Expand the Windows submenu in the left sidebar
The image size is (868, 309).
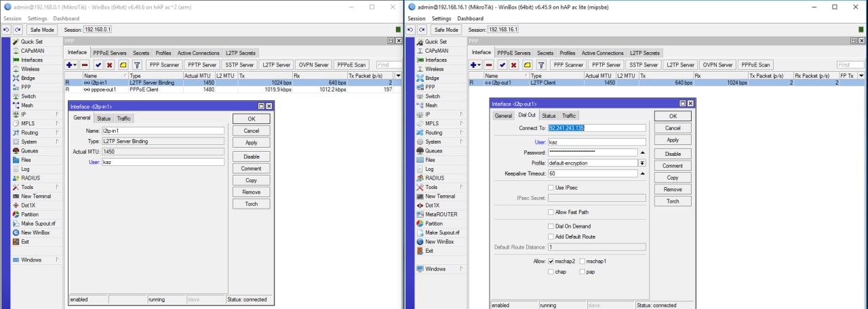(x=56, y=260)
